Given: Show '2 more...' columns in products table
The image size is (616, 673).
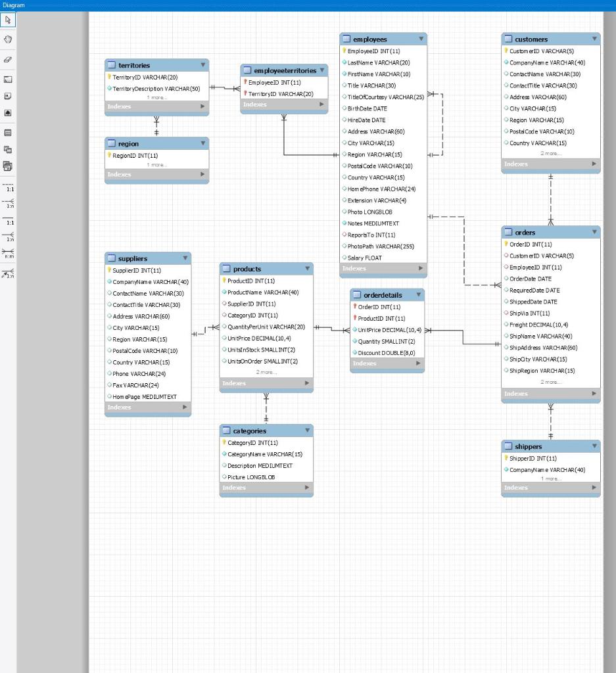Looking at the screenshot, I should pos(266,372).
